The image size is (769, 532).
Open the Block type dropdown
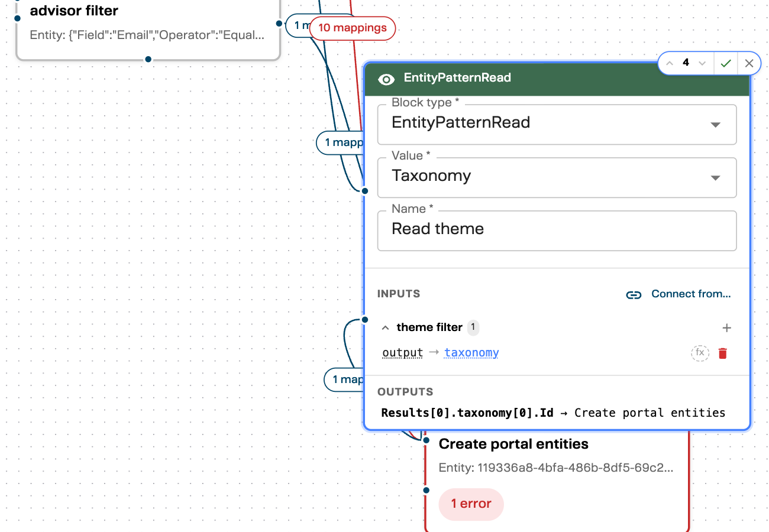point(716,125)
